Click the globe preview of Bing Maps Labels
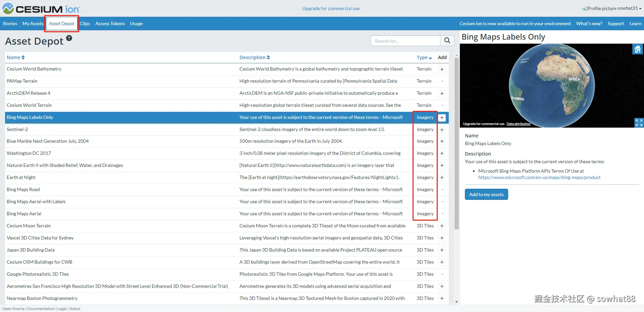 [x=552, y=86]
